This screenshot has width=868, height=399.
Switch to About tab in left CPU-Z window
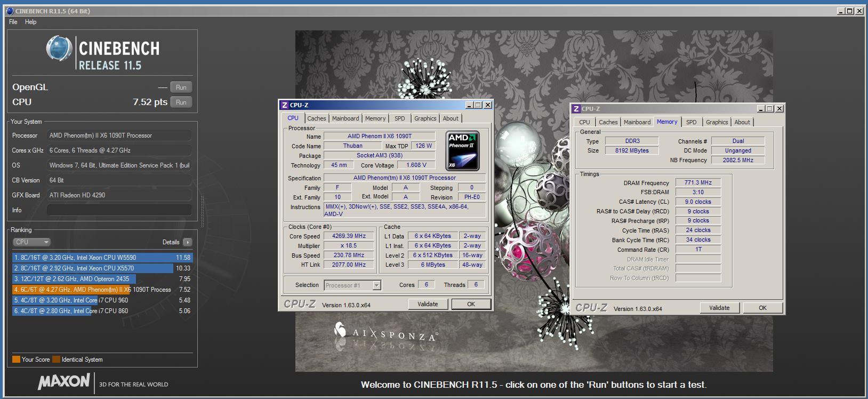[x=451, y=118]
